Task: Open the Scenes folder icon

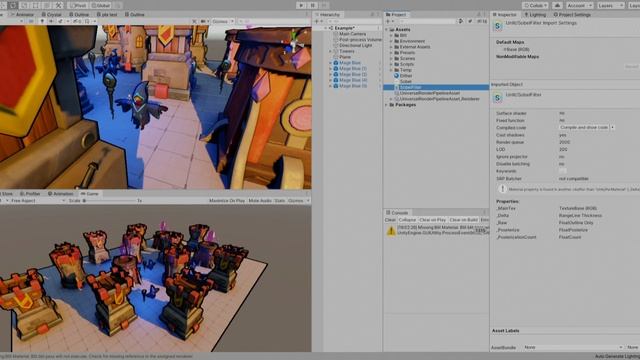Action: click(x=396, y=58)
